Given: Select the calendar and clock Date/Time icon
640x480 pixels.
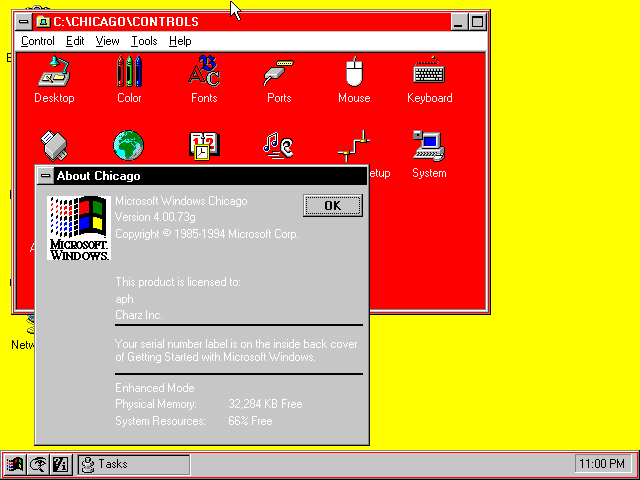Looking at the screenshot, I should (x=204, y=146).
